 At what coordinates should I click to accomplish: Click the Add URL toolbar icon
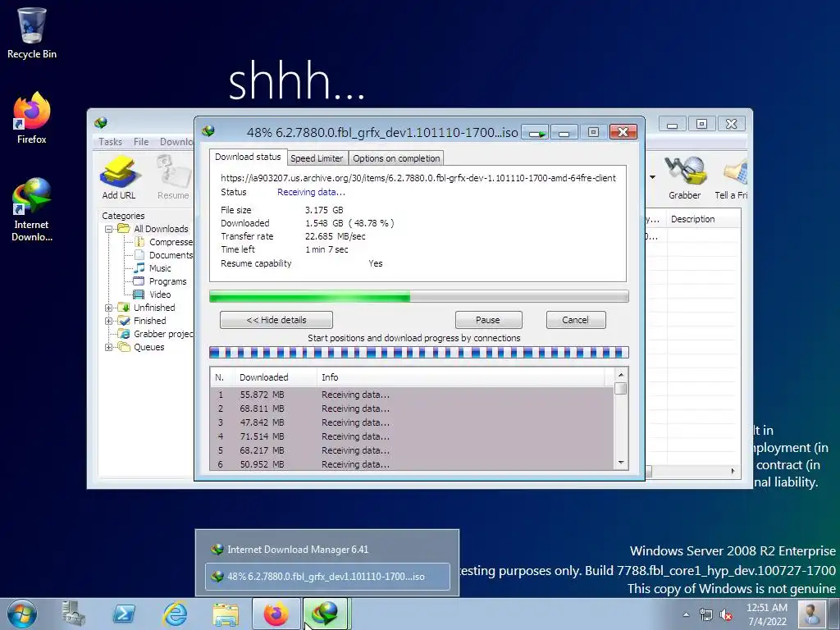[118, 178]
